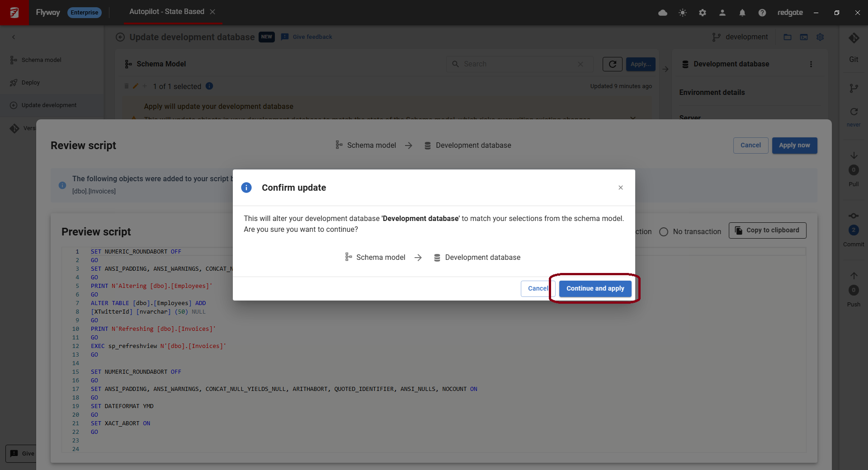Open Schema model in sidebar

tap(41, 60)
